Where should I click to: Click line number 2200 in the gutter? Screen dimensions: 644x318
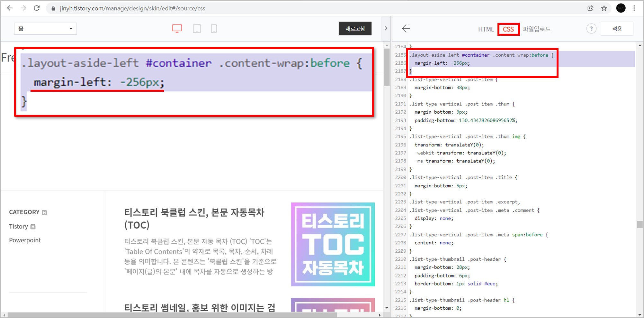400,177
